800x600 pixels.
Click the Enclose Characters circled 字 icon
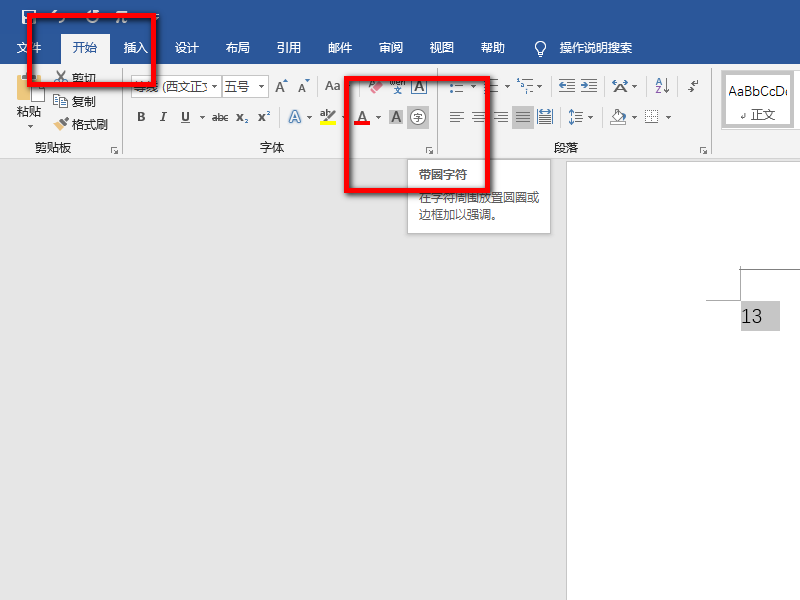(418, 117)
